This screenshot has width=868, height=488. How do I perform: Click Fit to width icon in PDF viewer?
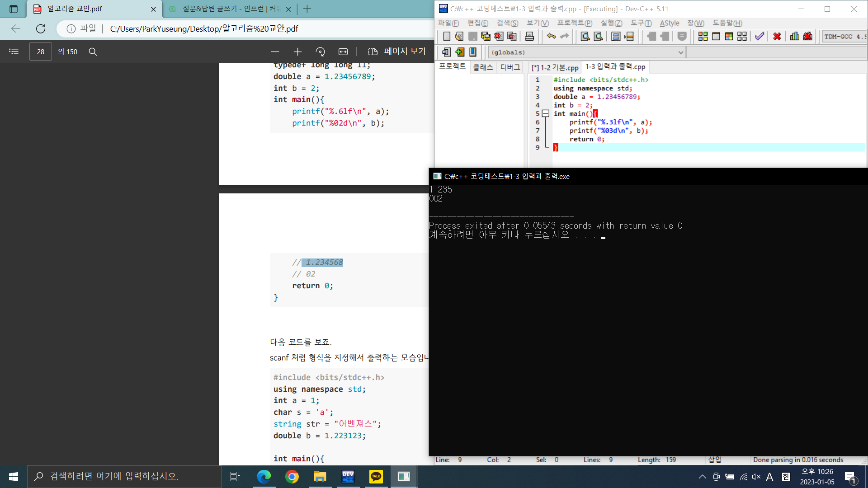pyautogui.click(x=343, y=52)
